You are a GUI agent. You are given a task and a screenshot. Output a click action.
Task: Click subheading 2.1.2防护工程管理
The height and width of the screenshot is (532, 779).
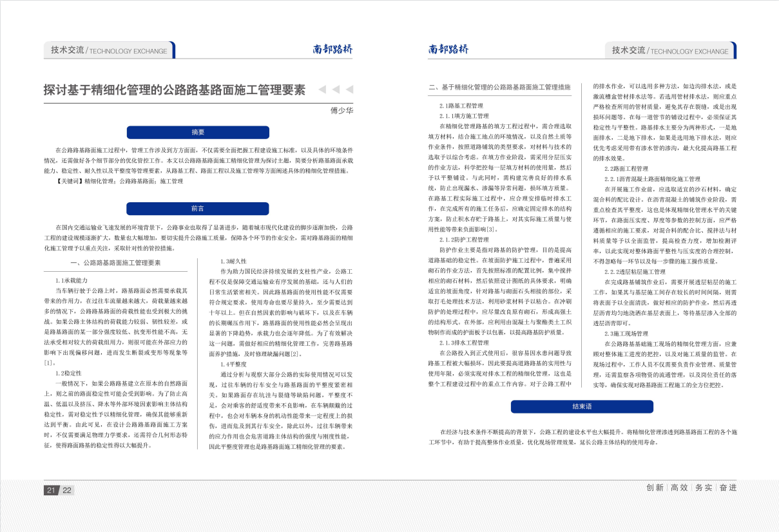point(464,240)
